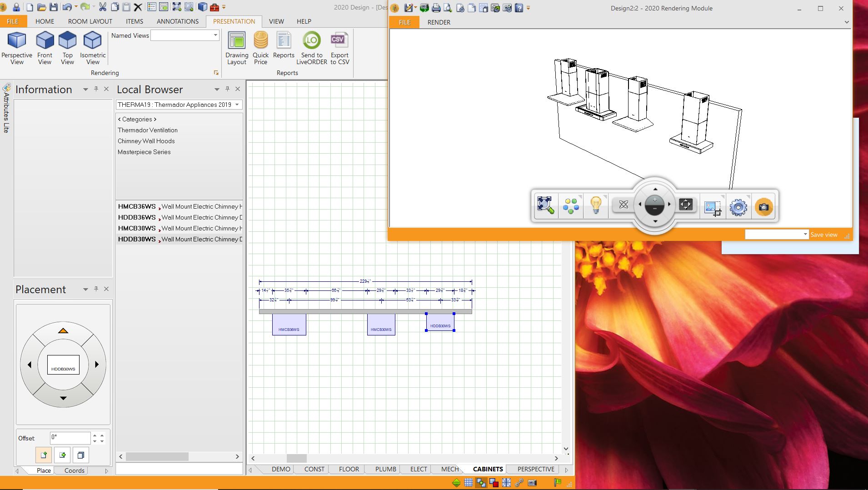
Task: Click the light bulb lighting icon
Action: [595, 206]
